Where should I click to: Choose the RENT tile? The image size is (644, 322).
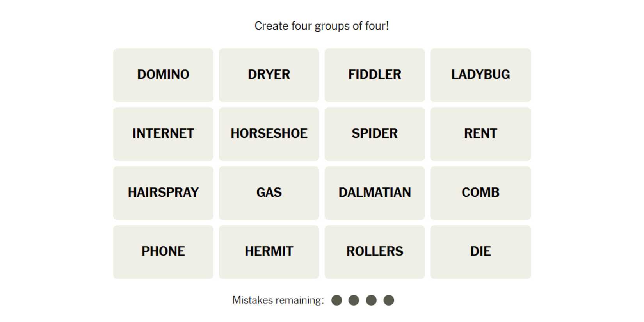[480, 134]
